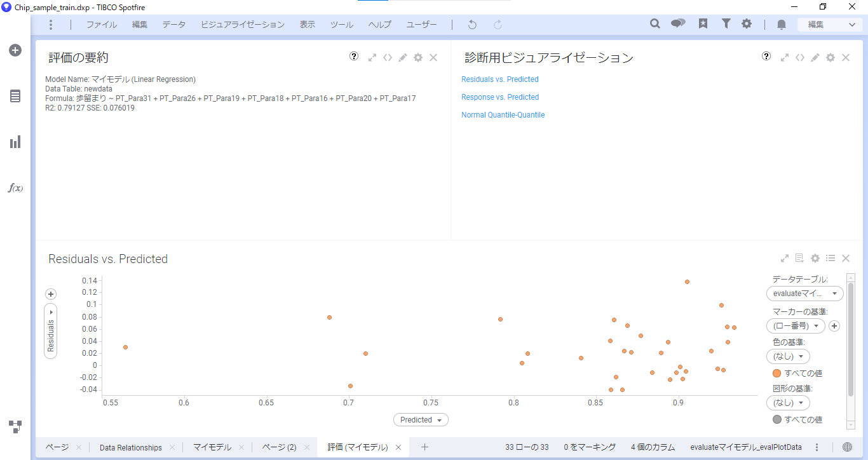Open the Predicted X-axis selector
This screenshot has width=868, height=460.
tap(421, 420)
